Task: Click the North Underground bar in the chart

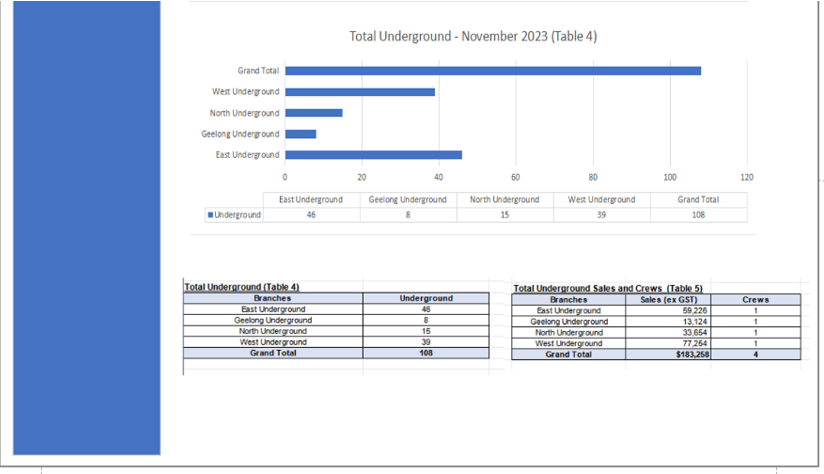Action: click(x=314, y=113)
